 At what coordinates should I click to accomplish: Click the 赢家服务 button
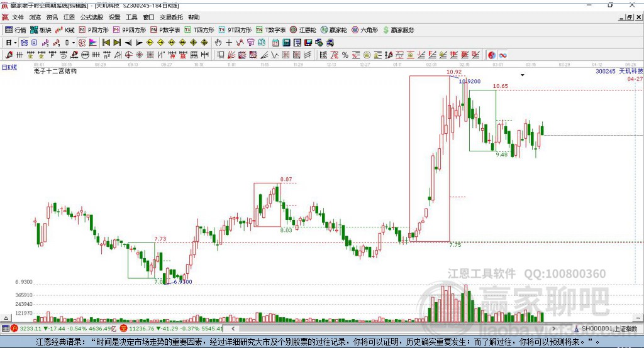(398, 30)
